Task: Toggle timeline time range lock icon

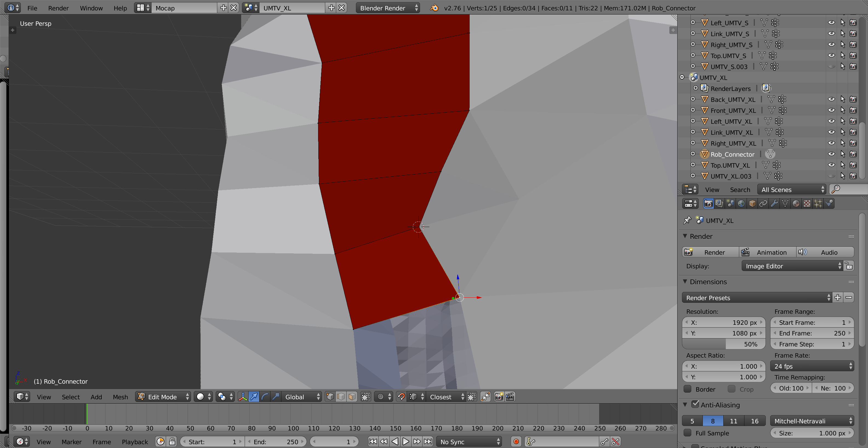Action: pyautogui.click(x=172, y=442)
